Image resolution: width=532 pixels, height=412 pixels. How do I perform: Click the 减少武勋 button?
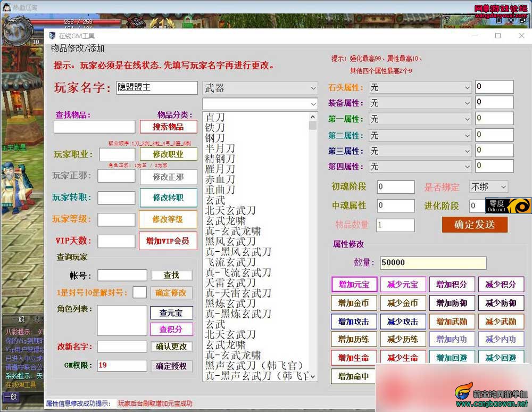click(x=501, y=322)
